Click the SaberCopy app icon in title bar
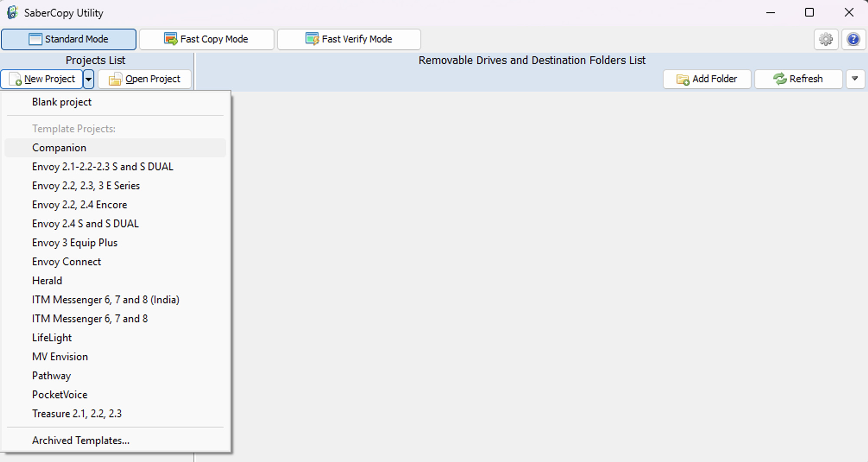 tap(13, 13)
